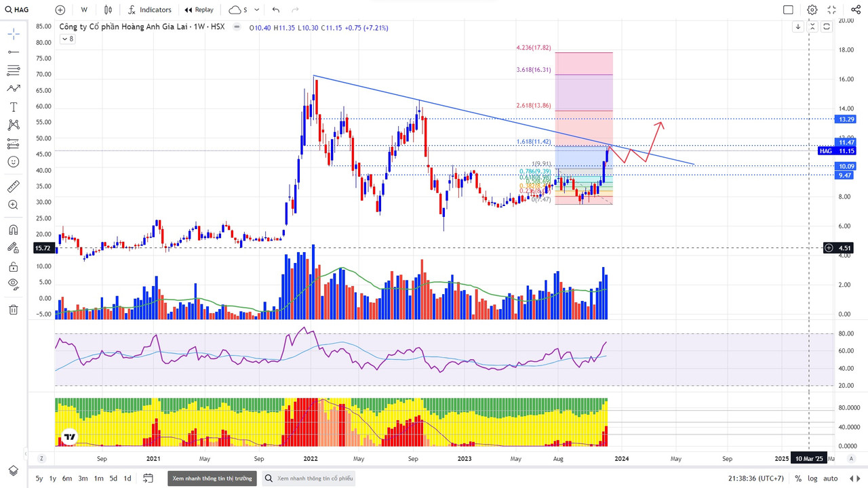
Task: Select the 3m date range
Action: coord(83,479)
